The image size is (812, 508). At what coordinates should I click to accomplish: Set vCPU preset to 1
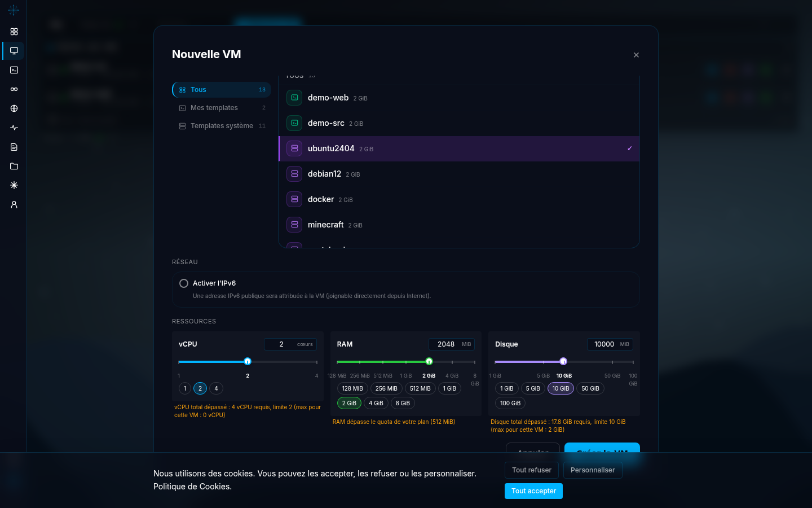point(185,388)
